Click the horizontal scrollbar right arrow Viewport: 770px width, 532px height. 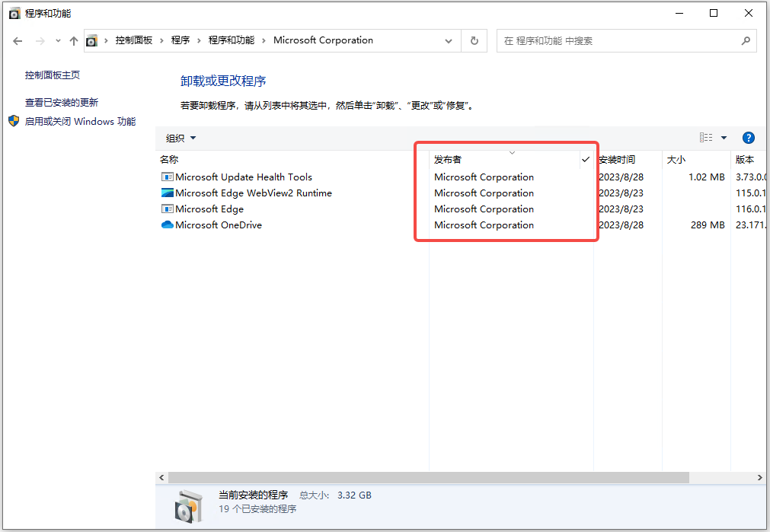coord(760,477)
